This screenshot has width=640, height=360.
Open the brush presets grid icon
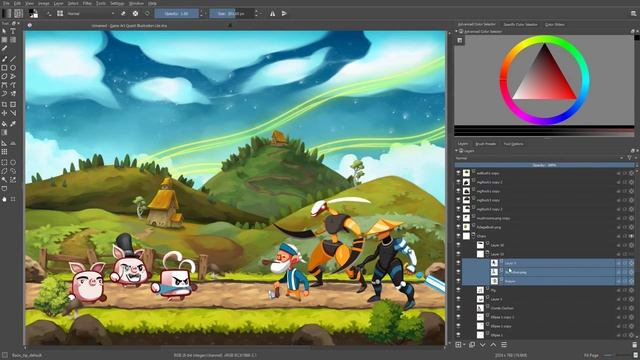[60, 13]
